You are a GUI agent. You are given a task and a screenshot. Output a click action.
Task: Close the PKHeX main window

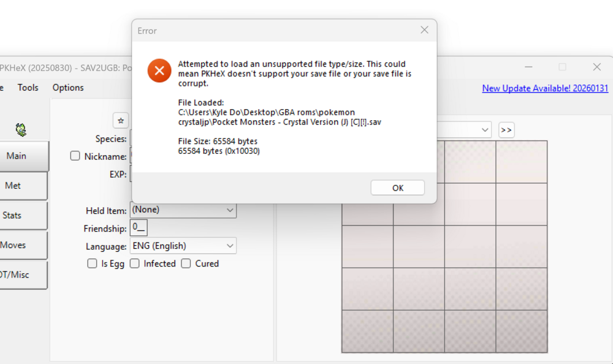pyautogui.click(x=596, y=67)
